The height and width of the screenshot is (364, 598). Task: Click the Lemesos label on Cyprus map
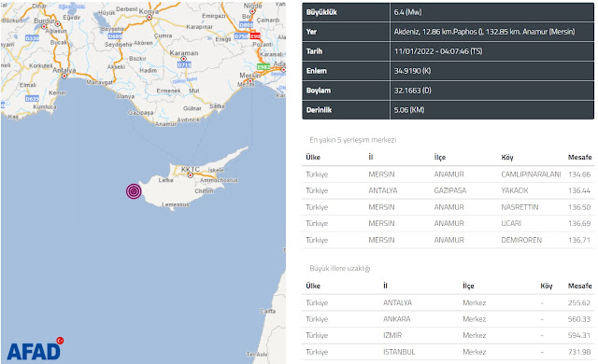click(x=176, y=204)
